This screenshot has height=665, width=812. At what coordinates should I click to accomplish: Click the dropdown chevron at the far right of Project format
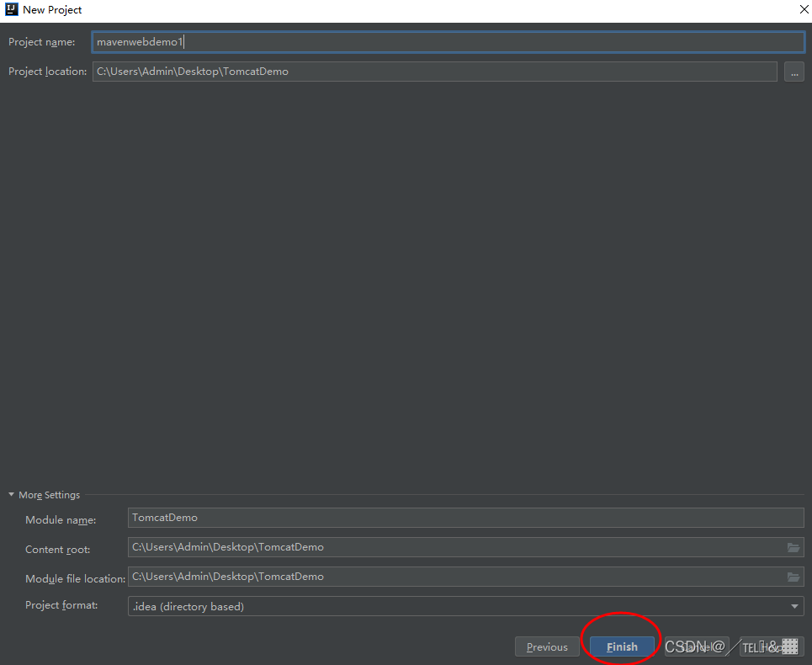click(x=794, y=606)
